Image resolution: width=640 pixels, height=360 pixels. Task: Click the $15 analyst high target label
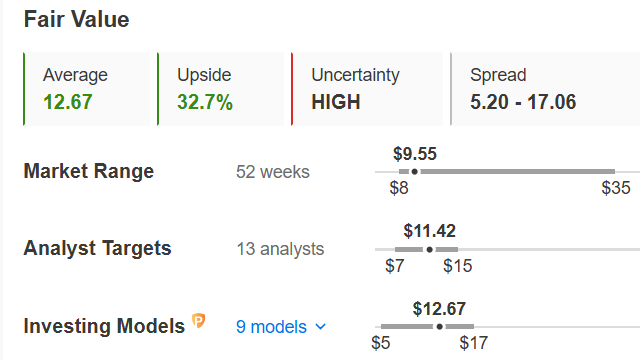458,266
